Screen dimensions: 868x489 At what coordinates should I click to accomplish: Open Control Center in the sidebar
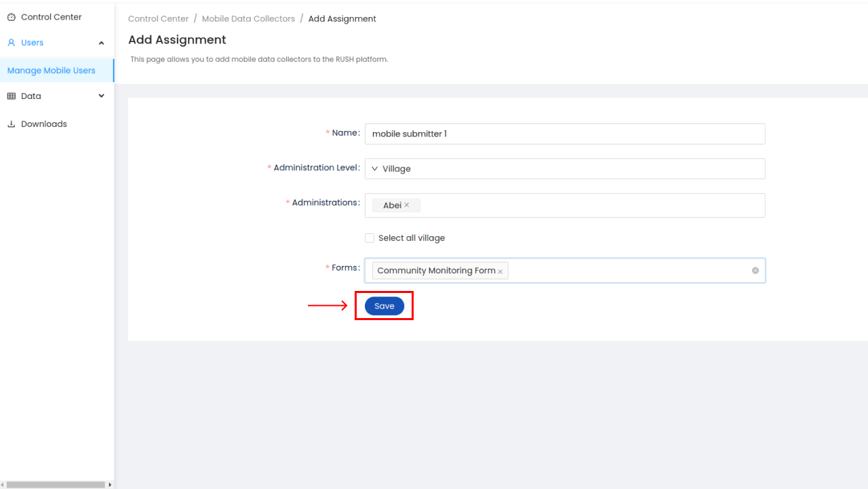57,17
